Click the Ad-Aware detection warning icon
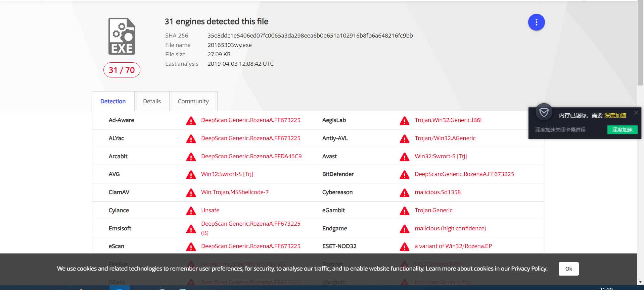 point(191,121)
